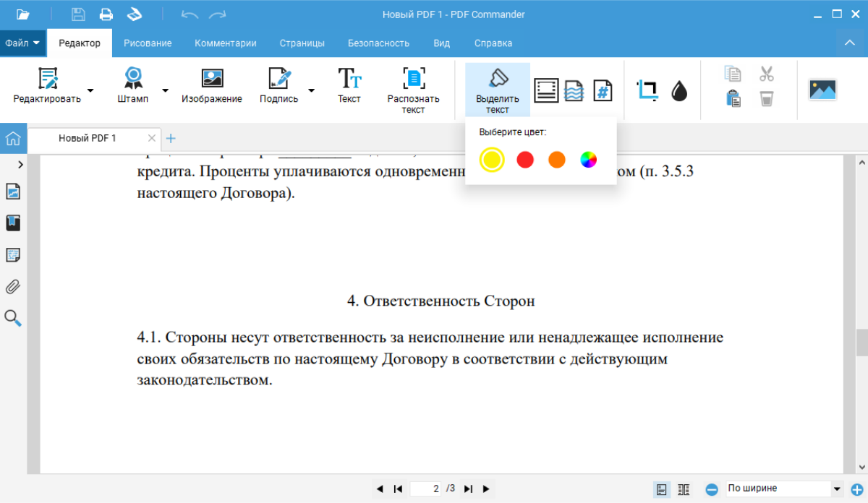This screenshot has width=868, height=503.
Task: Click the header and footer icon
Action: coord(547,90)
